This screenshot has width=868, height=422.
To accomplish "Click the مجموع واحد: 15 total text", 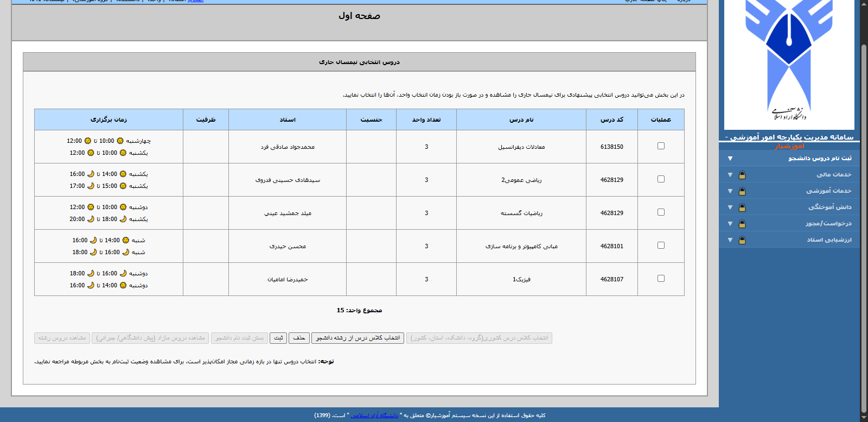I will [359, 310].
